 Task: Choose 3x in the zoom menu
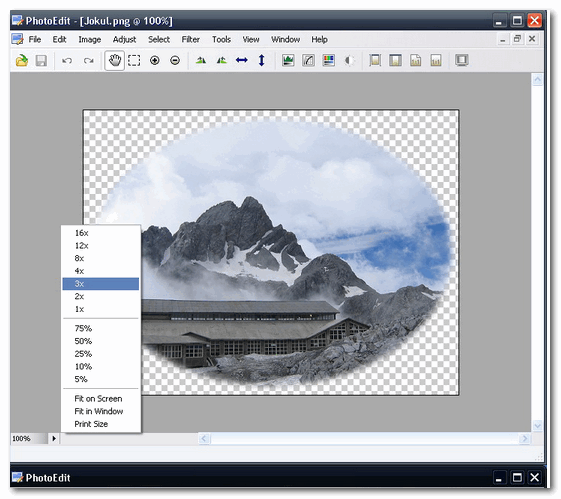pyautogui.click(x=101, y=284)
